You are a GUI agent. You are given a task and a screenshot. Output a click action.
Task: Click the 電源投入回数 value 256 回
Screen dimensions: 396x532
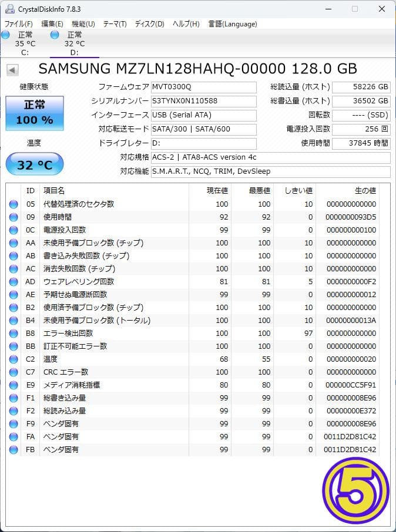[x=361, y=129]
